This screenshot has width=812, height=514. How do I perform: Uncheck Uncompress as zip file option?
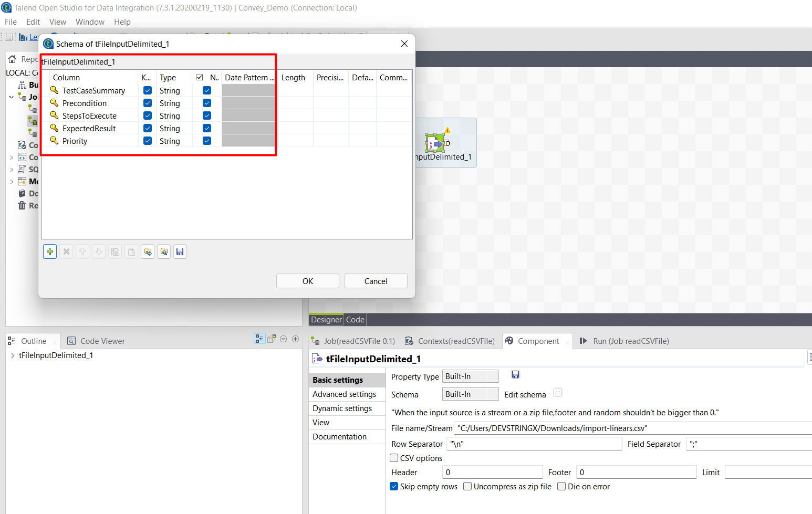click(467, 486)
